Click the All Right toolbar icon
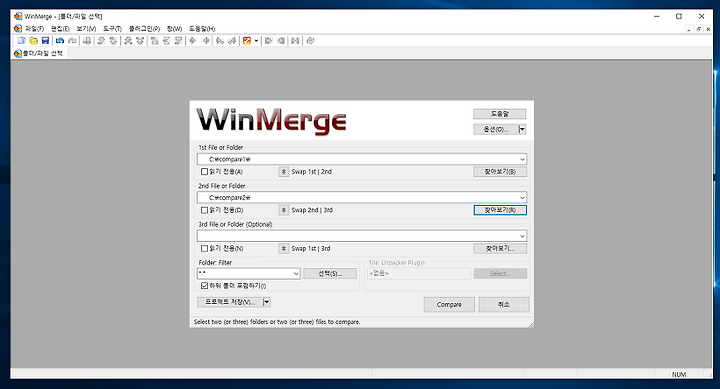 coord(268,41)
